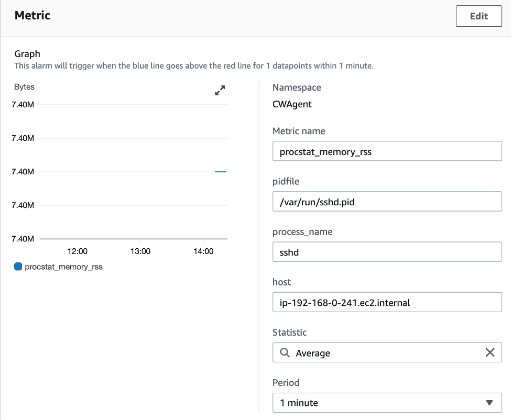Expand the graph to full screen view
Viewport: 512px width, 420px height.
tap(220, 90)
